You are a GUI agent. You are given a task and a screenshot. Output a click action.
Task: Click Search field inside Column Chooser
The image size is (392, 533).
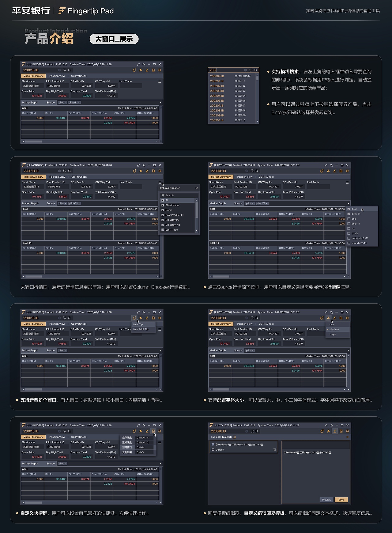coord(179,195)
